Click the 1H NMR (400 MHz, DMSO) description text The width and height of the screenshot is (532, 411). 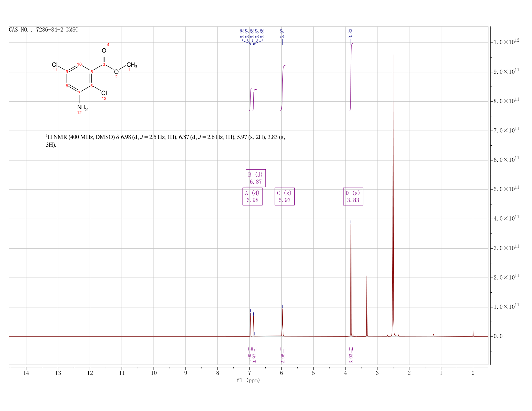[165, 141]
